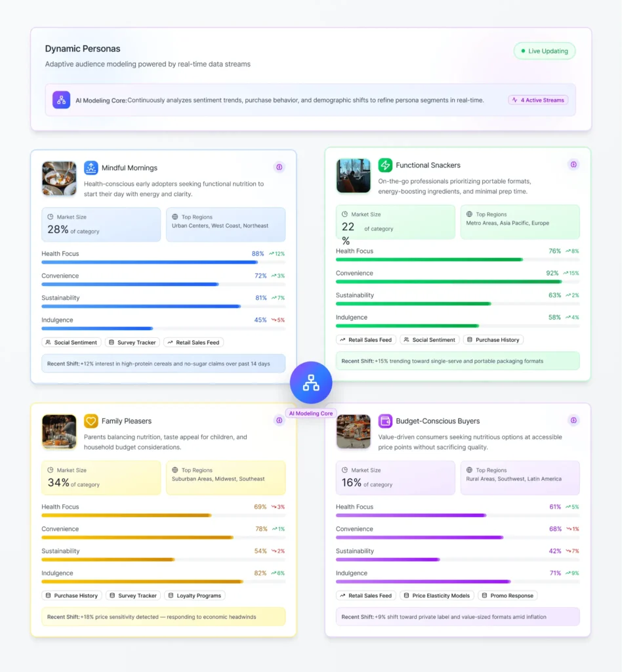
Task: Click the downward trend arrow beside Mindful Mornings Indulgence
Action: pyautogui.click(x=274, y=320)
